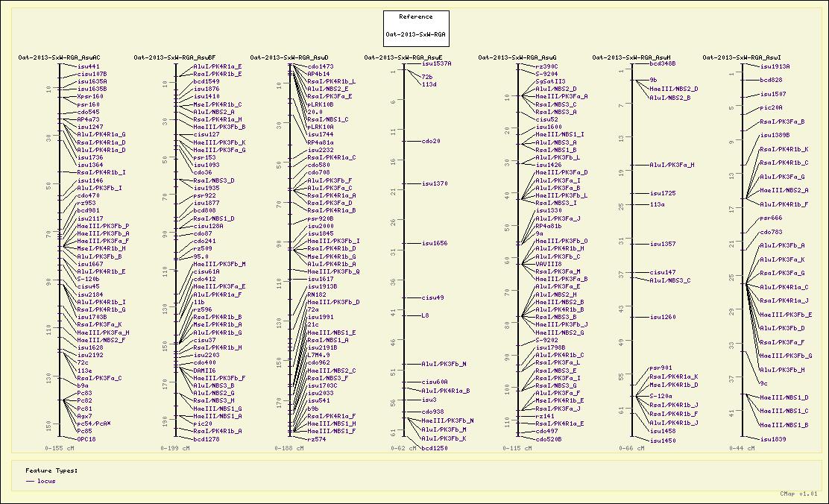Image resolution: width=829 pixels, height=504 pixels.
Task: Open the OPC18 locus at AsuAC bottom
Action: pos(86,439)
